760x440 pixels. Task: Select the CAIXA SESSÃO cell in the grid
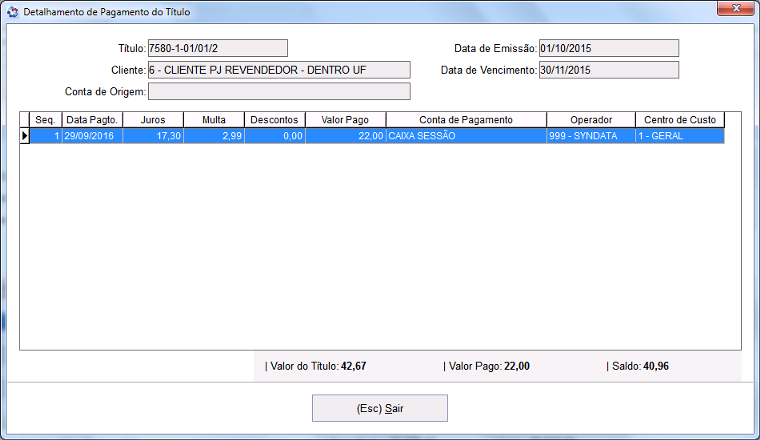pos(466,136)
